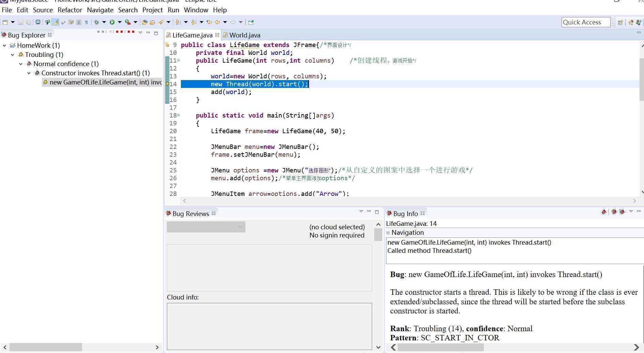Click the Pin Editor toolbar icon

coord(251,22)
